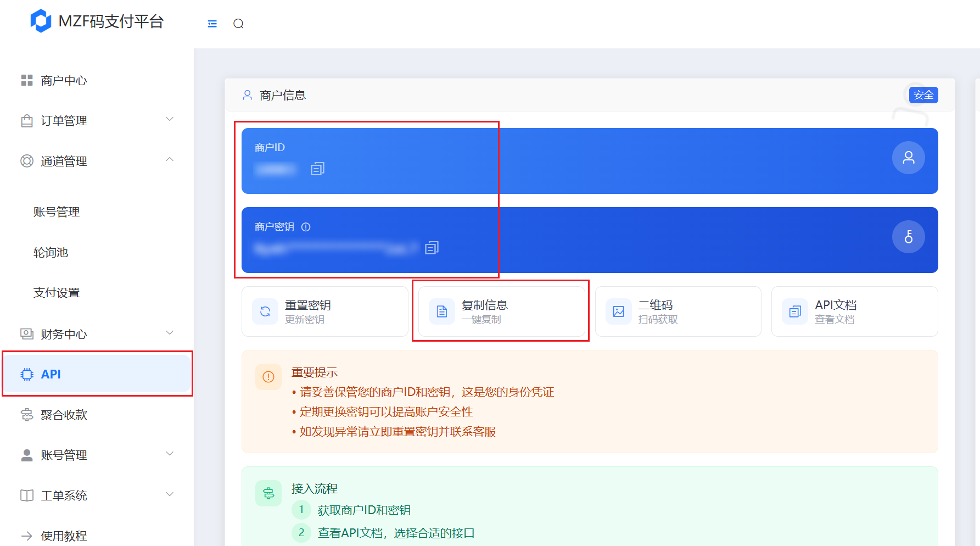980x546 pixels.
Task: Click the info icon beside 商户密钥
Action: 306,227
